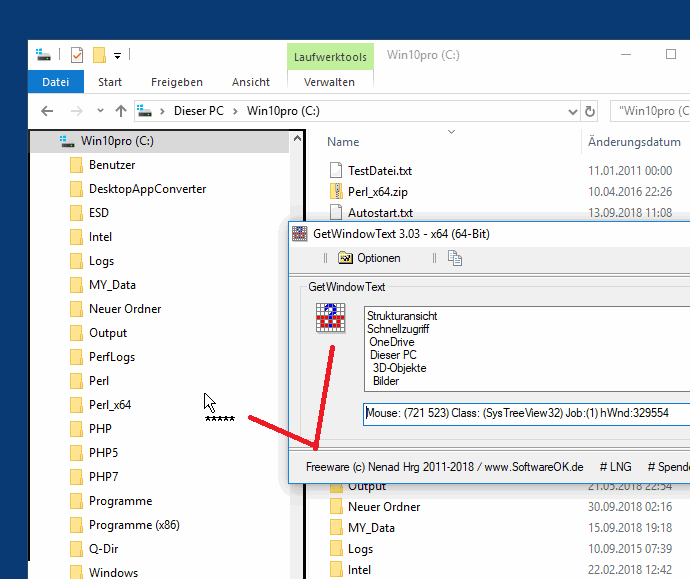The image size is (690, 579).
Task: Click the copy icon in GetWindowText toolbar
Action: (455, 258)
